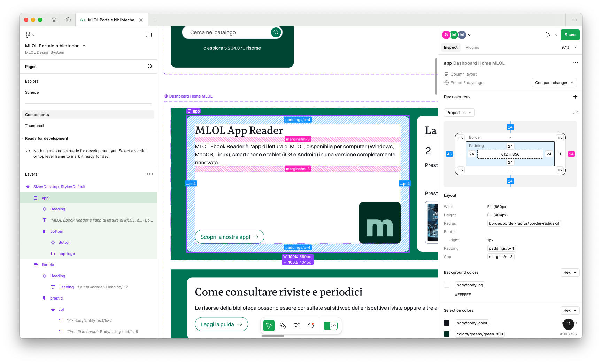Select the Move cursor tool in bottom toolbar
Screen dimensions: 602x364
[269, 326]
